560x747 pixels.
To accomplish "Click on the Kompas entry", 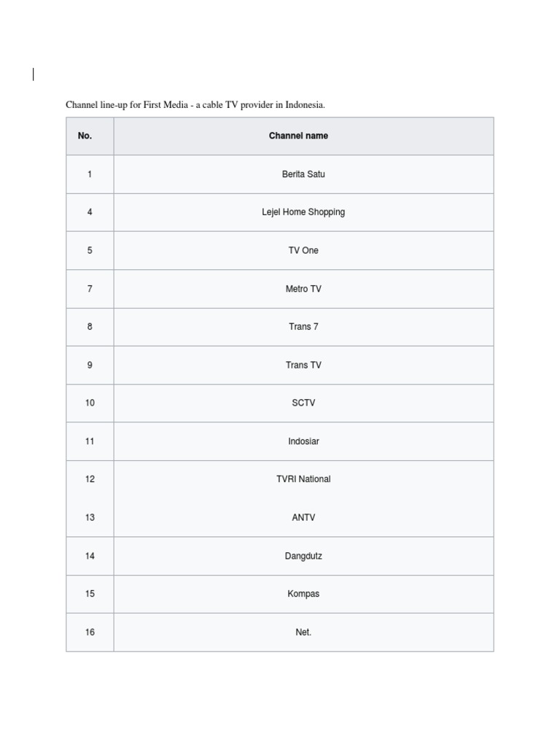I will (x=303, y=594).
